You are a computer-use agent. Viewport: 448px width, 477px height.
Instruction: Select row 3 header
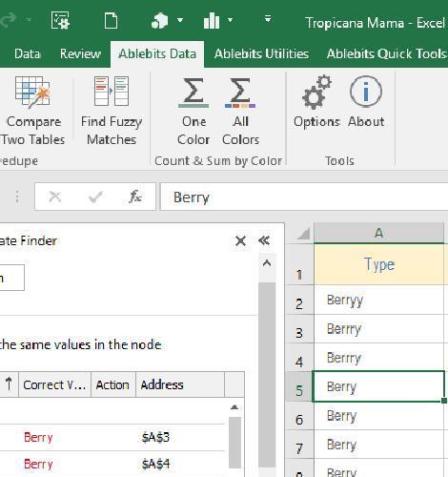pos(299,329)
